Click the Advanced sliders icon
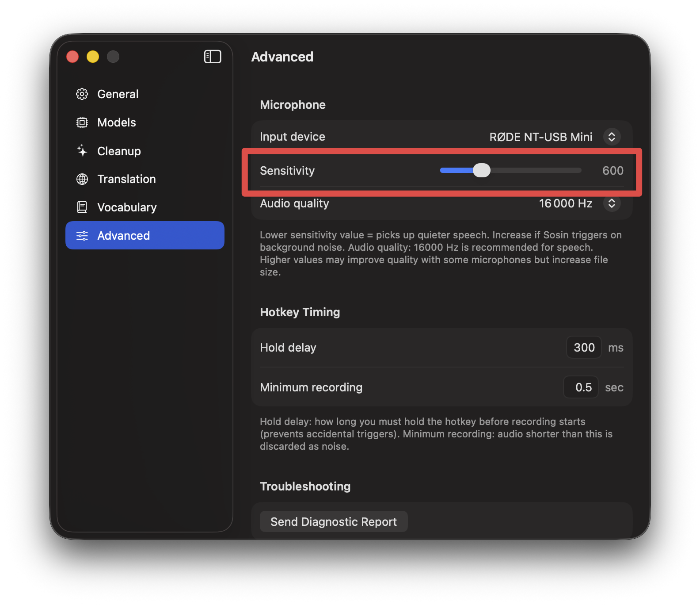Image resolution: width=700 pixels, height=605 pixels. pos(82,236)
